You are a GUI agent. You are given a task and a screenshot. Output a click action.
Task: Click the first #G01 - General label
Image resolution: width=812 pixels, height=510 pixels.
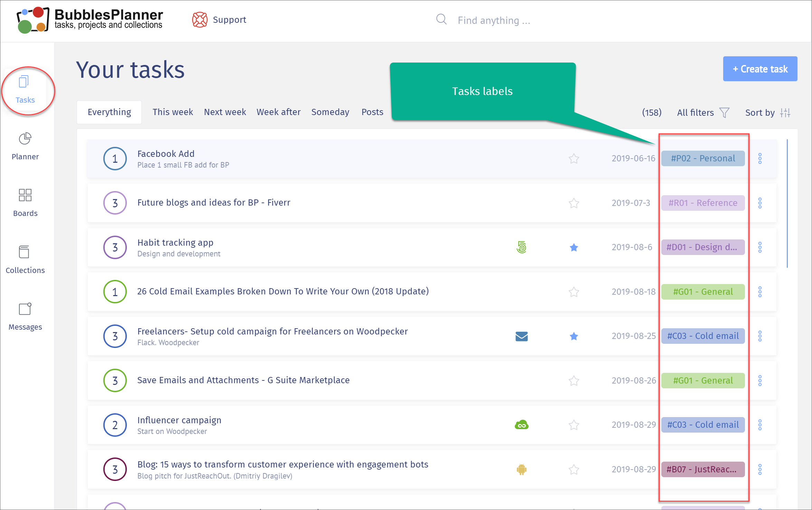pyautogui.click(x=703, y=292)
